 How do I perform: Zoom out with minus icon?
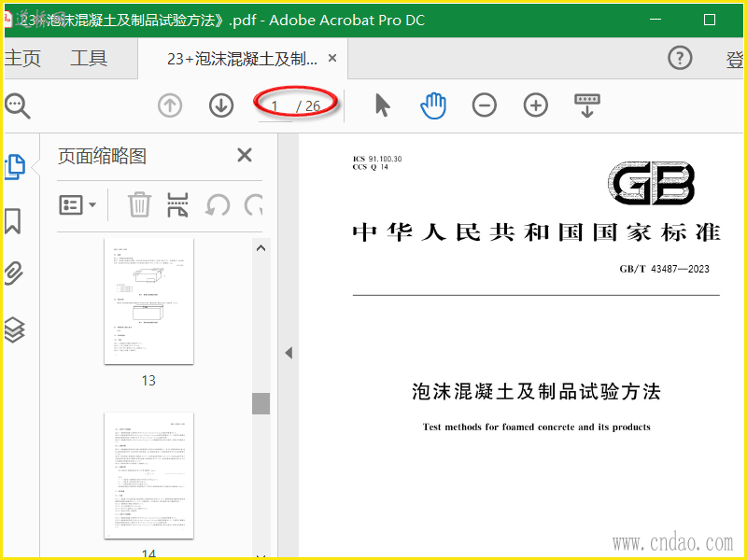[485, 105]
